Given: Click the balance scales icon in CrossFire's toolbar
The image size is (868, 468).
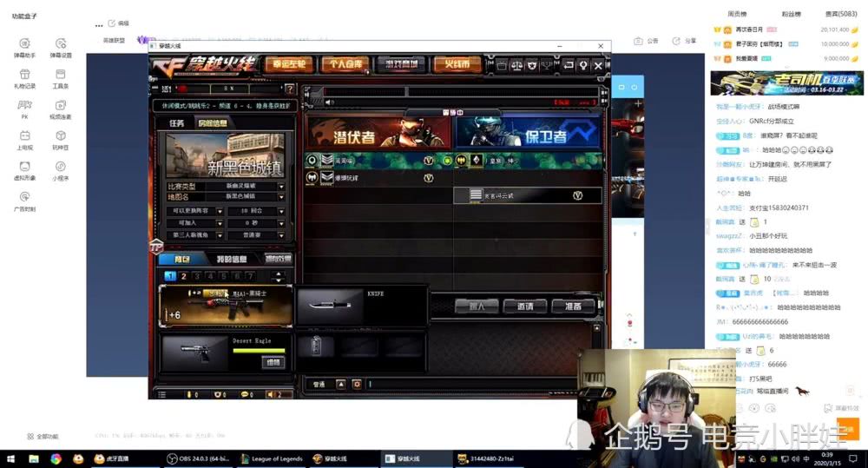Looking at the screenshot, I should 516,65.
